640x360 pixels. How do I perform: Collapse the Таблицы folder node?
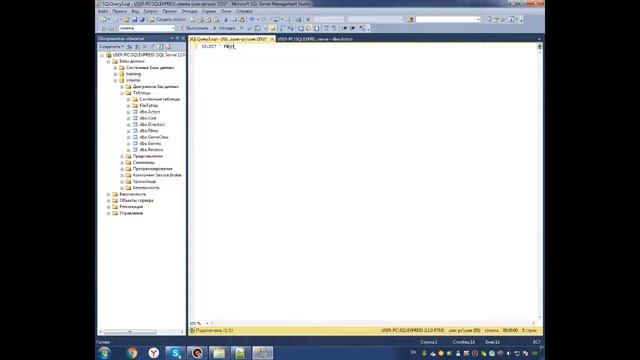(x=122, y=93)
